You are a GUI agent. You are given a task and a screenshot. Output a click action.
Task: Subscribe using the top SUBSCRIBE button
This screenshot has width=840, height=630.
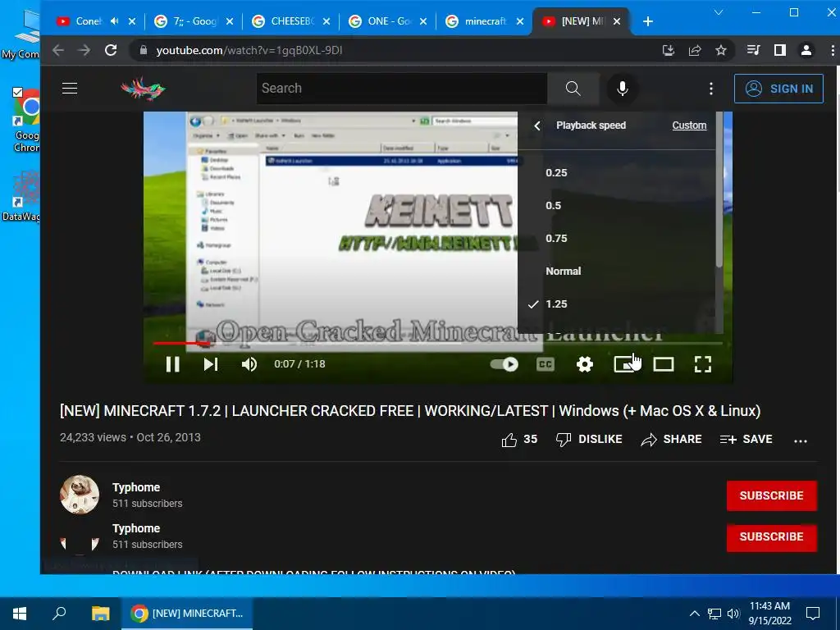771,495
